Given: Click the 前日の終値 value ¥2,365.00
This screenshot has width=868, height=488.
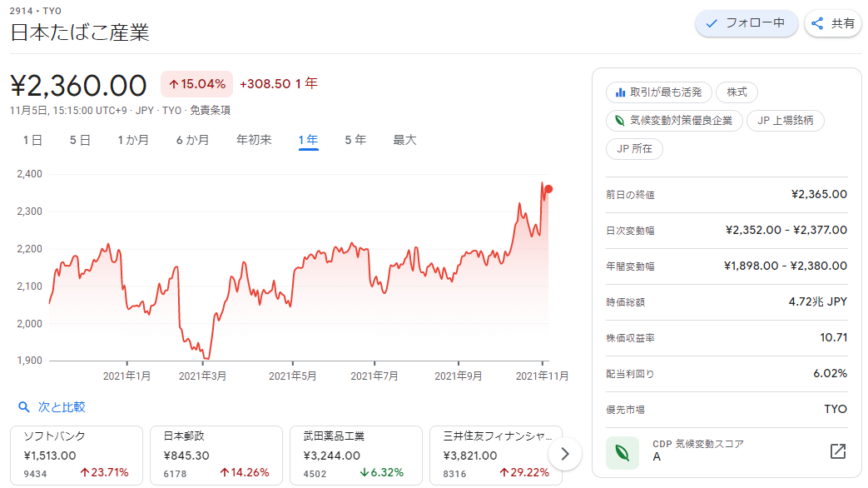Looking at the screenshot, I should click(x=819, y=194).
